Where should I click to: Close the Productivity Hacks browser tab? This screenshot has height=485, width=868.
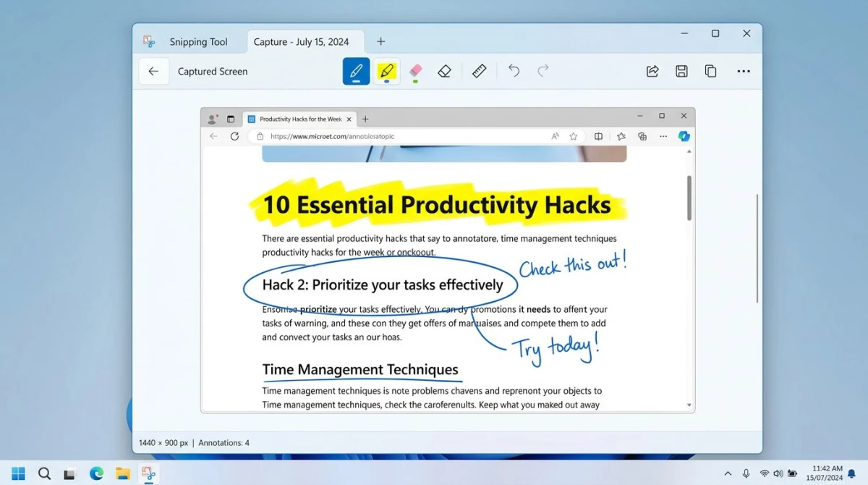[349, 119]
